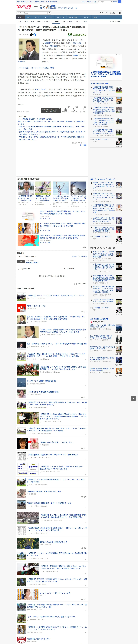Viewport: 138px width, 644px height.
Task: Open the 【JRA・WIN5】本日のWIN5 article
Action: coord(51,617)
